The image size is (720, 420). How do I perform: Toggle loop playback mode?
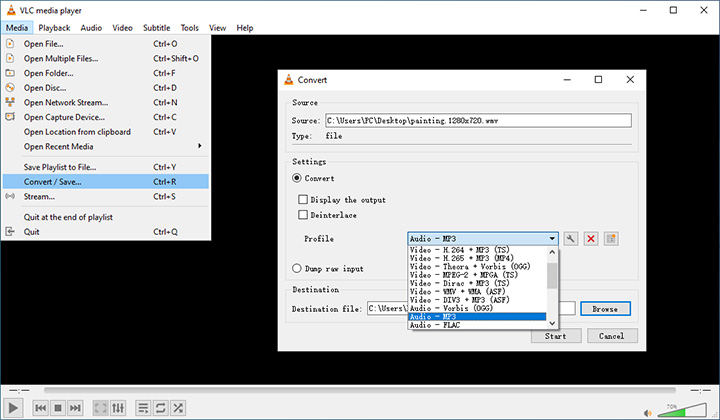pos(160,408)
